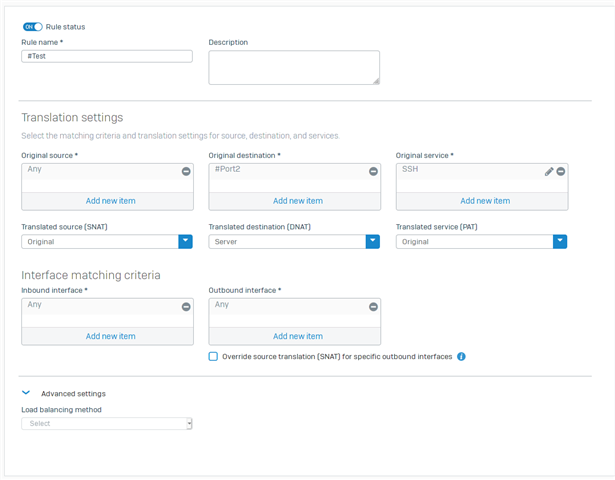Add new item to Outbound interface
The height and width of the screenshot is (480, 615).
pos(298,336)
